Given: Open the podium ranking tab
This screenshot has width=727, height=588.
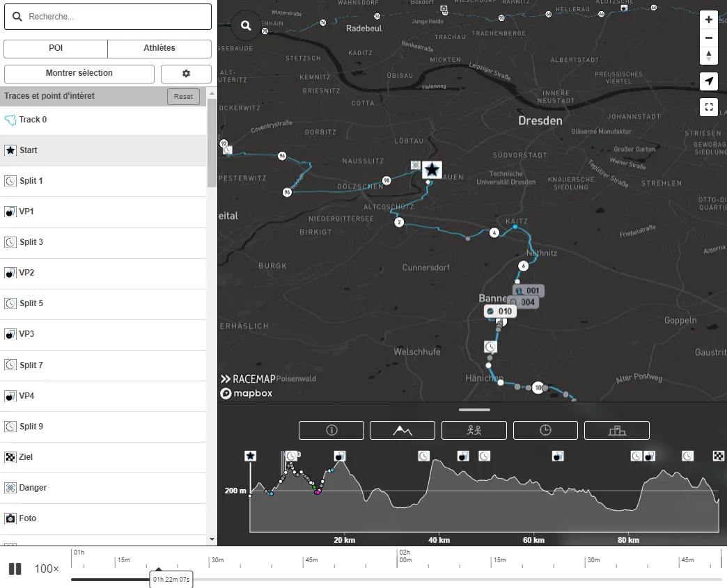Looking at the screenshot, I should (617, 430).
